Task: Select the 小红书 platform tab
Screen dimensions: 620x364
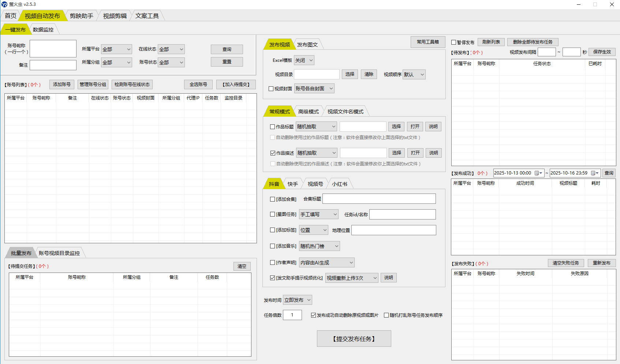Action: [339, 184]
